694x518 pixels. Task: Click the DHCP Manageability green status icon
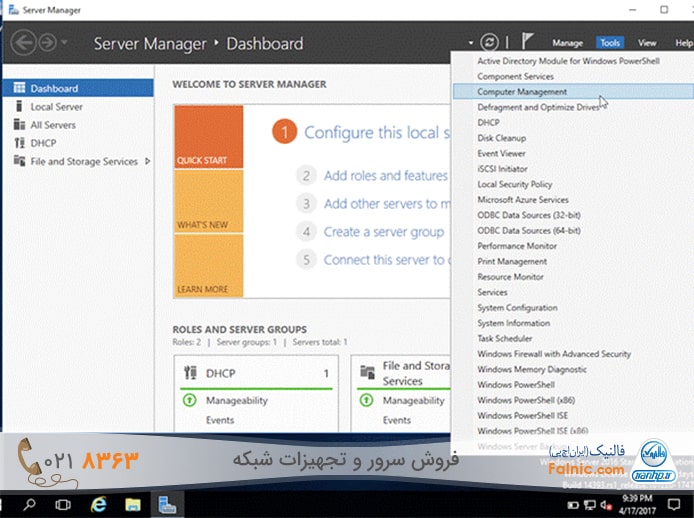point(189,401)
